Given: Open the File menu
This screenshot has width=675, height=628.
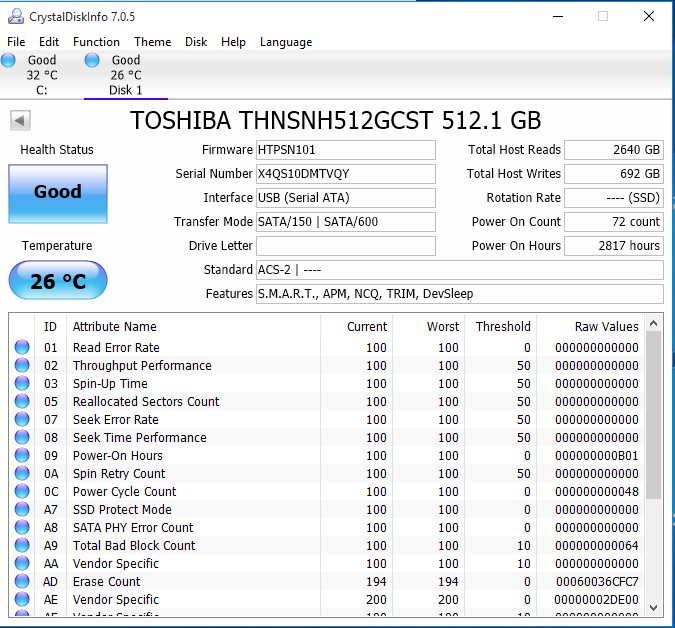Looking at the screenshot, I should (x=16, y=42).
